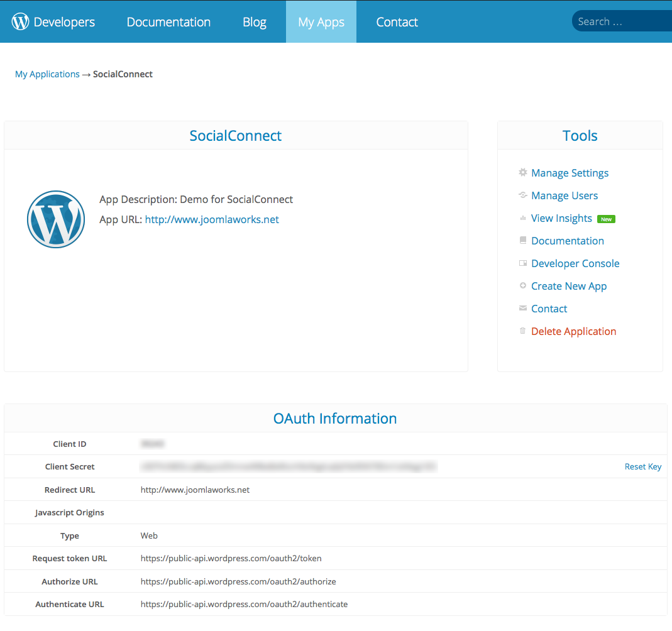Open Developer Console link

[575, 263]
